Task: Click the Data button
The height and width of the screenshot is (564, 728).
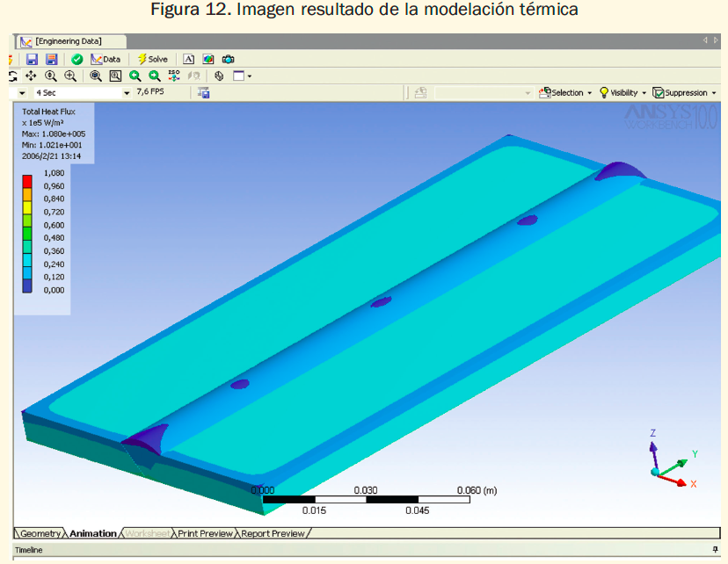Action: pyautogui.click(x=106, y=59)
